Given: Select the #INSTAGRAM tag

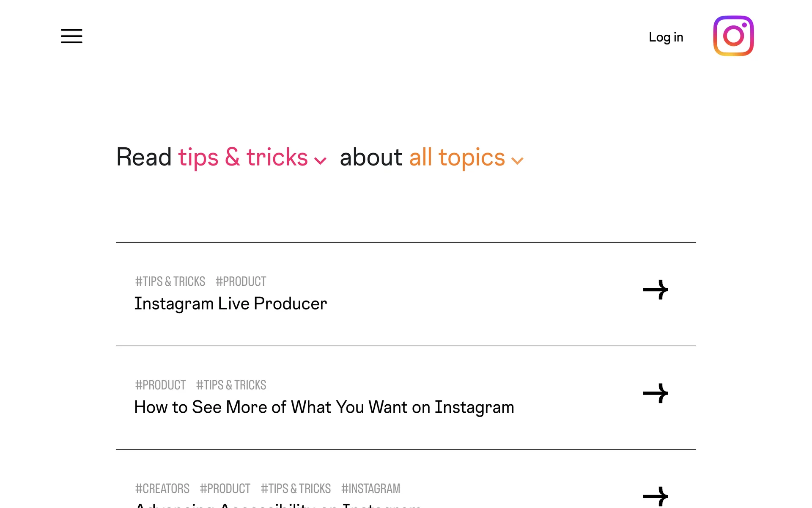Looking at the screenshot, I should click(370, 489).
